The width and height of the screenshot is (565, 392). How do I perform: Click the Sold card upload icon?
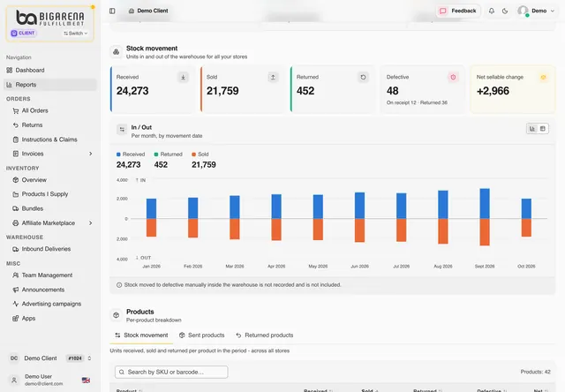tap(273, 77)
